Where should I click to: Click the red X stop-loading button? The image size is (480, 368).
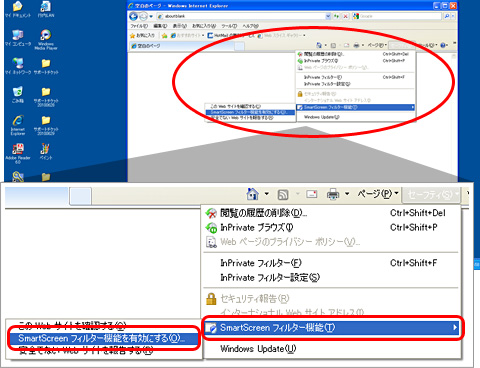click(346, 16)
